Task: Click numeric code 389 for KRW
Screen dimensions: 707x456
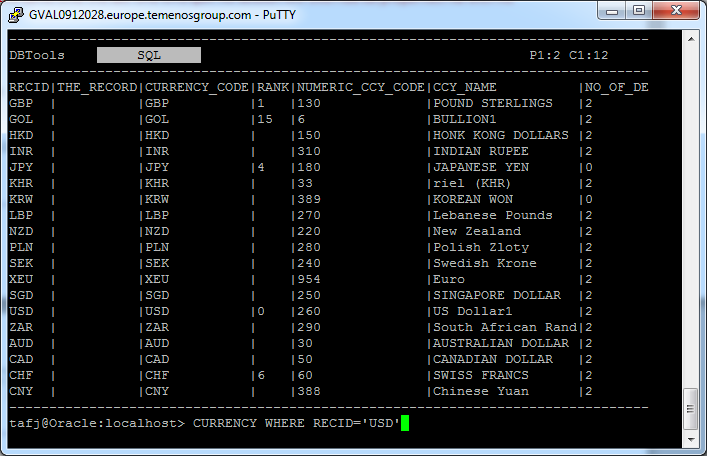Action: pos(308,199)
